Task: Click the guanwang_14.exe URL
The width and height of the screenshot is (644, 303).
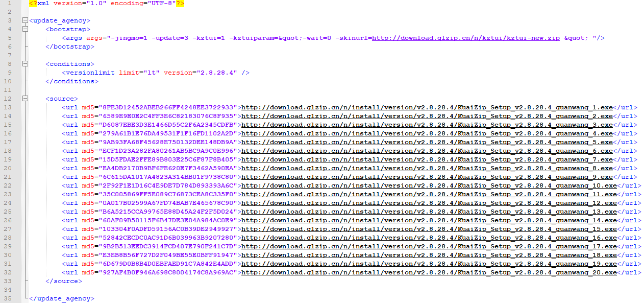Action: [x=429, y=220]
